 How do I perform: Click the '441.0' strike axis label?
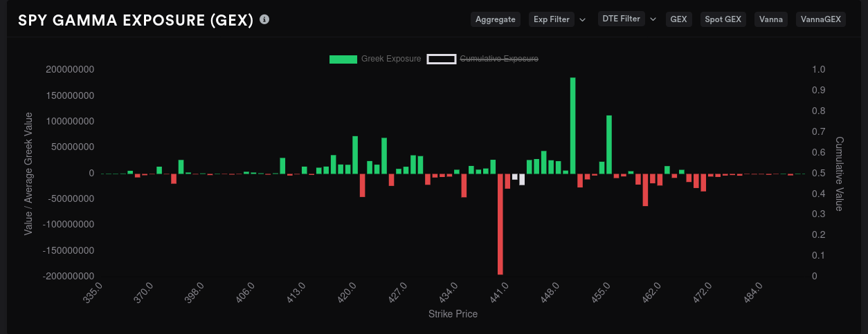click(x=500, y=293)
